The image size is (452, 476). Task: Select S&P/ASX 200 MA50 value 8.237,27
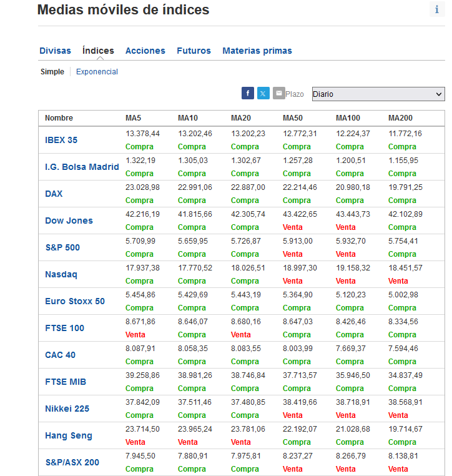[298, 456]
